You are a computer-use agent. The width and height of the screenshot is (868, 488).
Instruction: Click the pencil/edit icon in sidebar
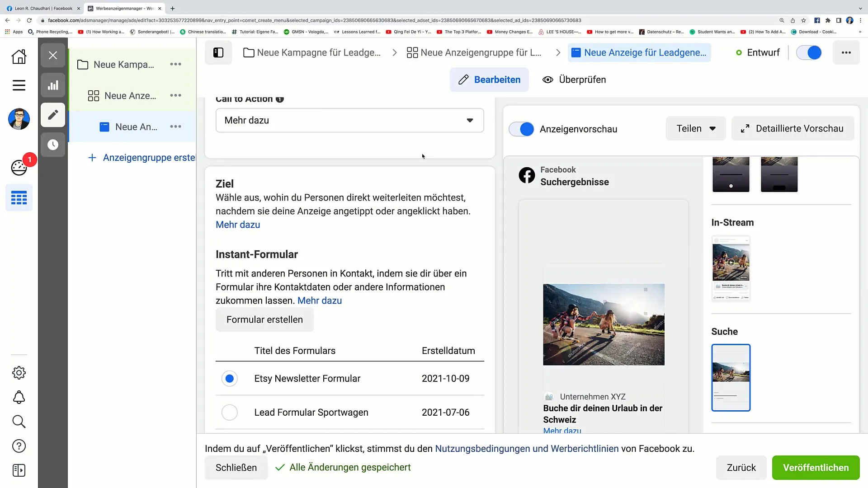pyautogui.click(x=53, y=115)
